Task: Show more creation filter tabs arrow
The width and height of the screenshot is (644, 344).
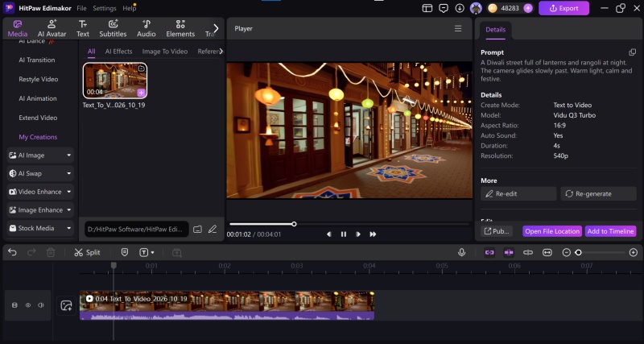Action: pyautogui.click(x=221, y=52)
